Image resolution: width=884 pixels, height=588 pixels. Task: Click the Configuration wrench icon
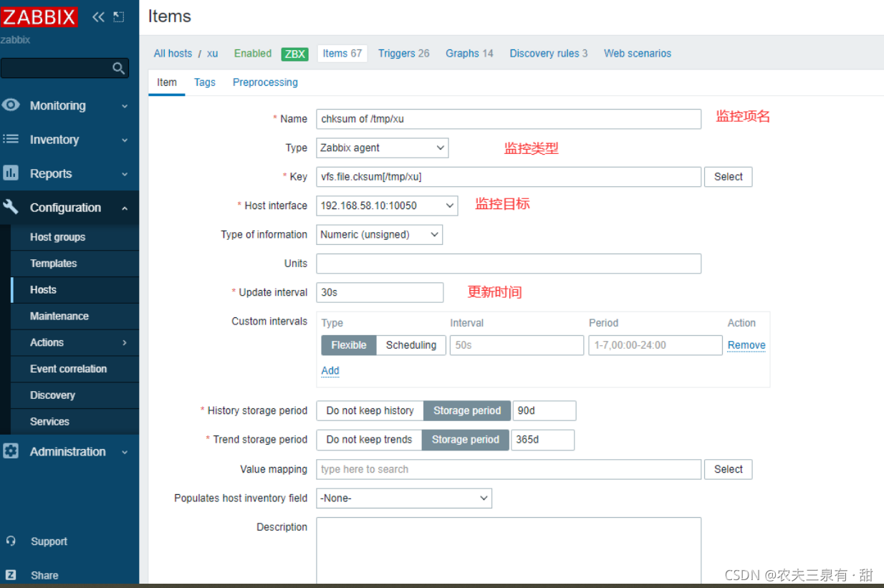pyautogui.click(x=11, y=207)
